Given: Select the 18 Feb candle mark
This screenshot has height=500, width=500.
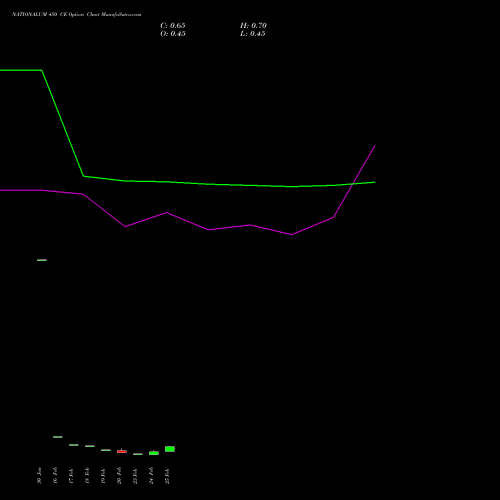Looking at the screenshot, I should click(90, 446).
